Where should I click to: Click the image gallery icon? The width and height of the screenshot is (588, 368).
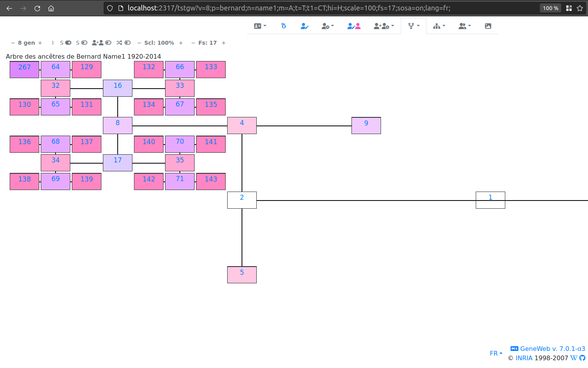pos(488,26)
